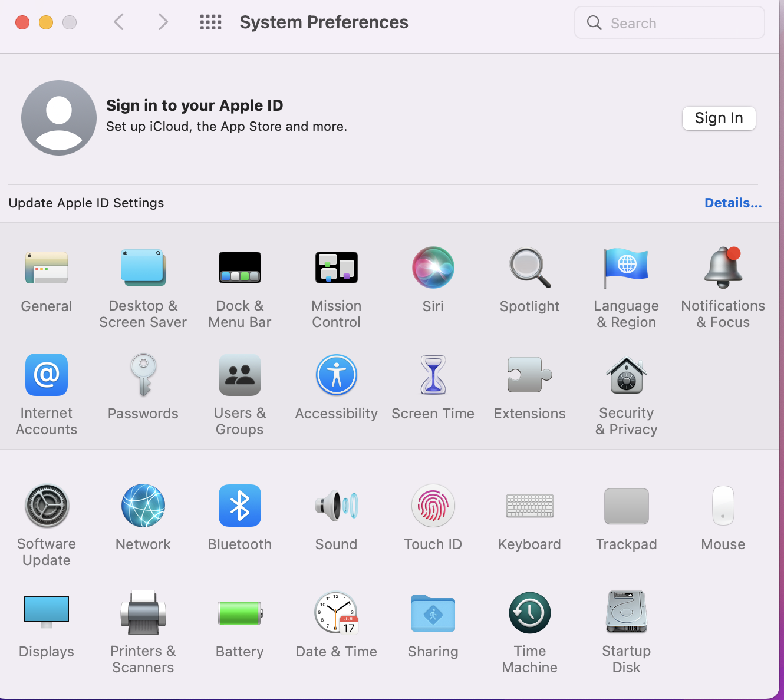The height and width of the screenshot is (700, 784).
Task: Go back using the back arrow
Action: pyautogui.click(x=118, y=22)
